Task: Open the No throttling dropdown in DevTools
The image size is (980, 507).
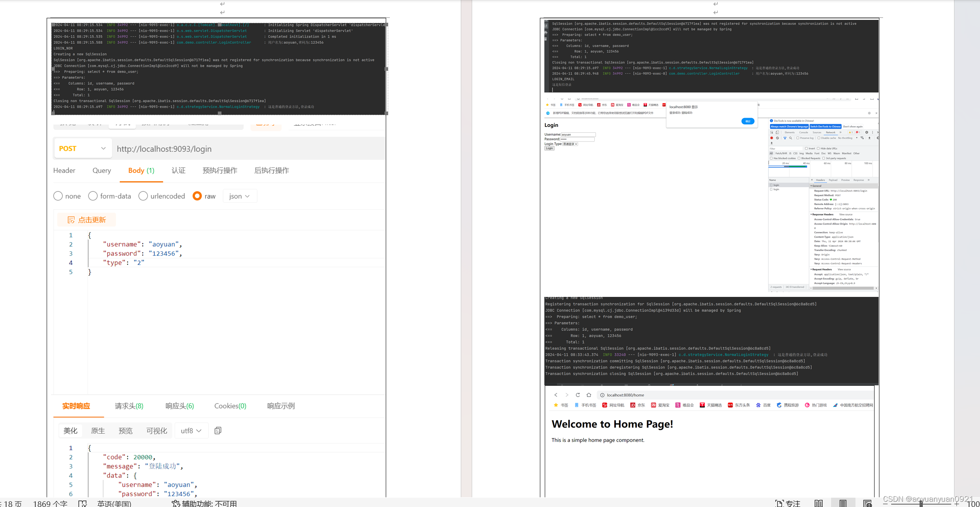Action: (848, 138)
